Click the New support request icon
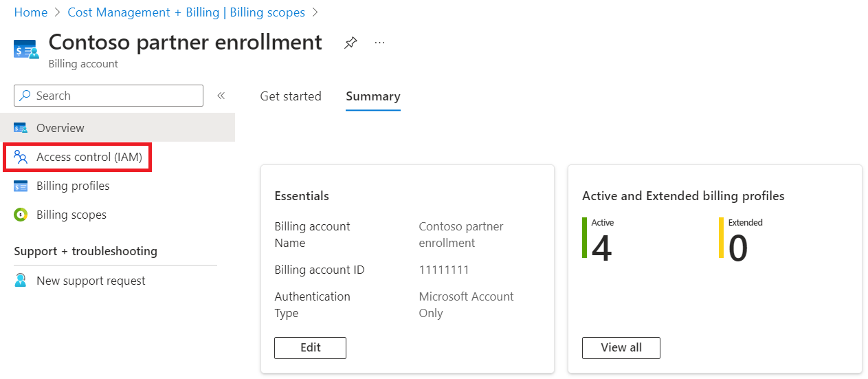 (21, 281)
